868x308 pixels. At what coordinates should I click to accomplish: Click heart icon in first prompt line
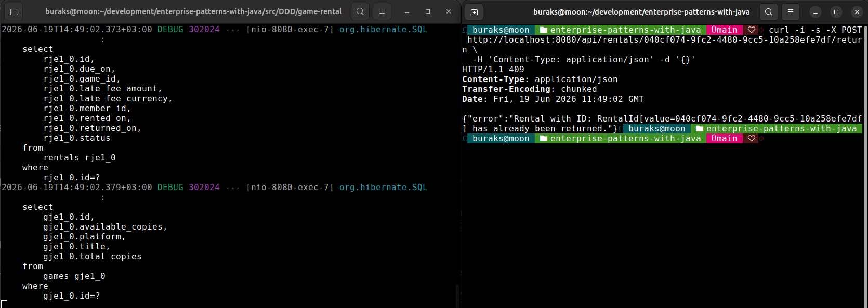(x=751, y=30)
